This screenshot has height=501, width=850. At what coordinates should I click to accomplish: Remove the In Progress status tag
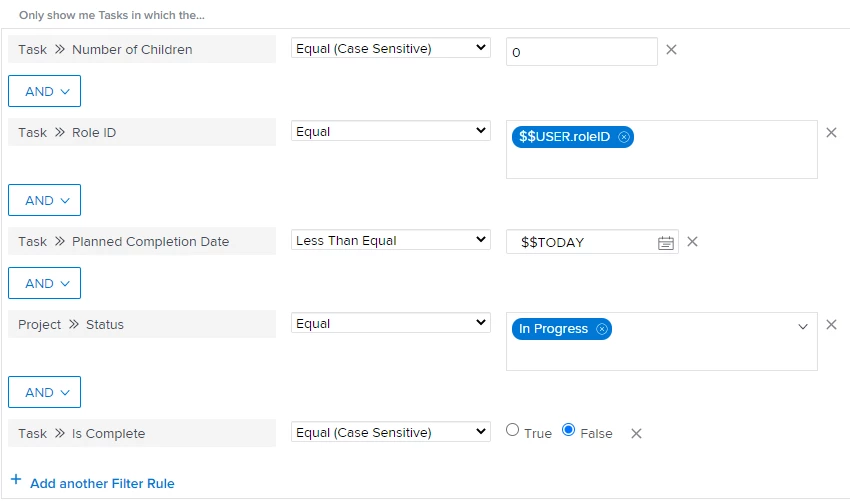pos(602,329)
